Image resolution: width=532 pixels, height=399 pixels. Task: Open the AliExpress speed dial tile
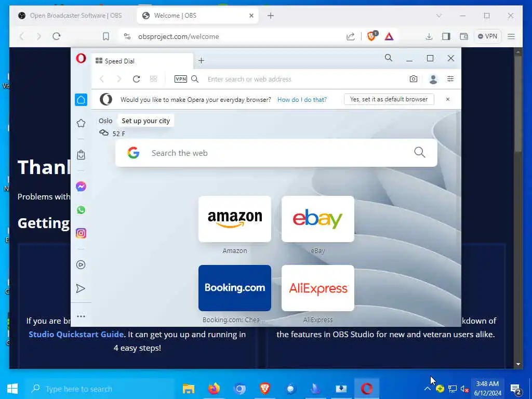(318, 288)
